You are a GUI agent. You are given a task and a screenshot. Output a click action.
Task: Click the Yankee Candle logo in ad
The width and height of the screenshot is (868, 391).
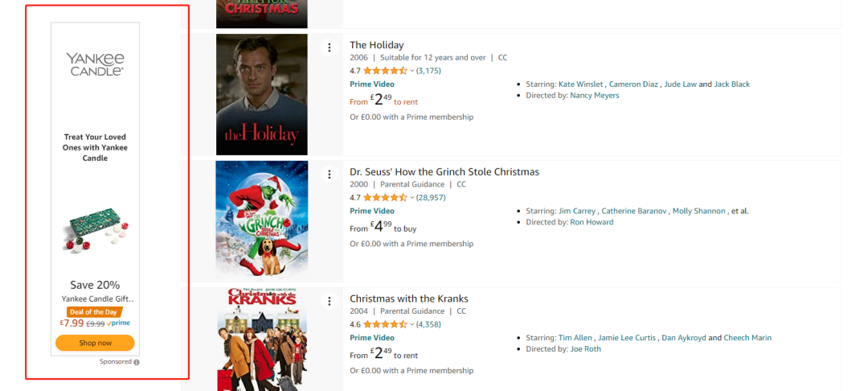point(95,64)
